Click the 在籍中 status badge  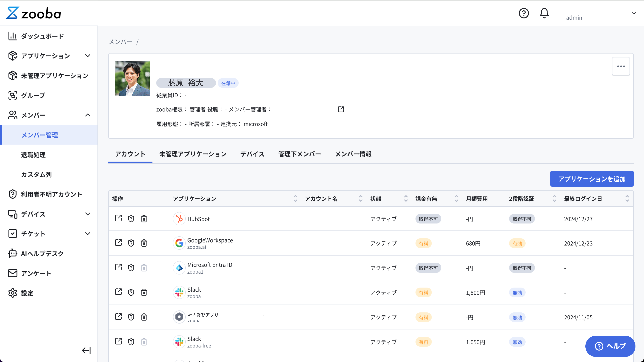point(228,83)
